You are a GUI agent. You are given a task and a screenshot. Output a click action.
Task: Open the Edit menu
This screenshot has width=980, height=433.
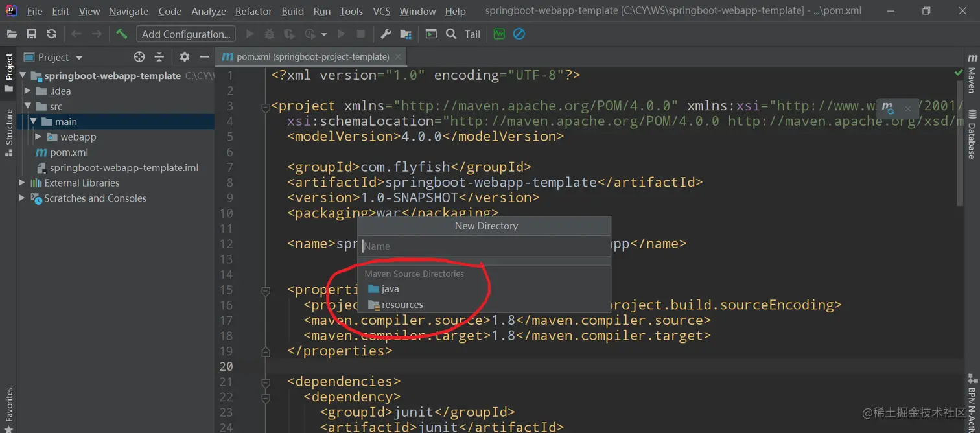tap(60, 11)
